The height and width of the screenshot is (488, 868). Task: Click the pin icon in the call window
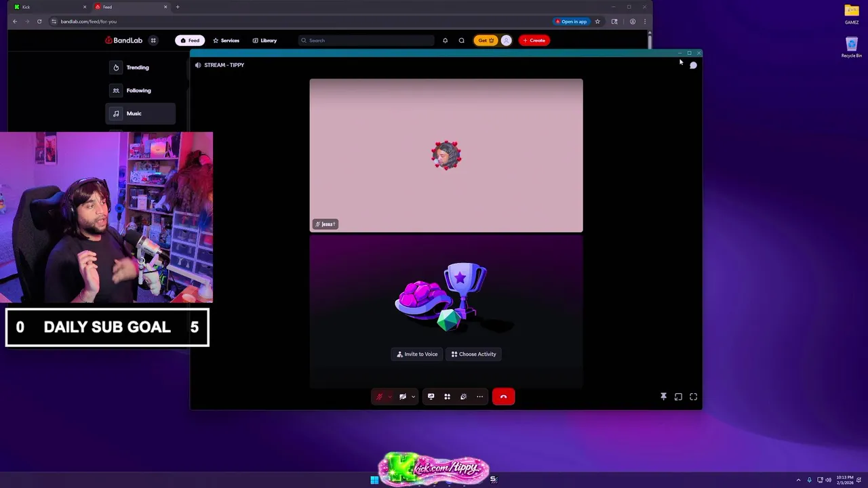pyautogui.click(x=663, y=396)
